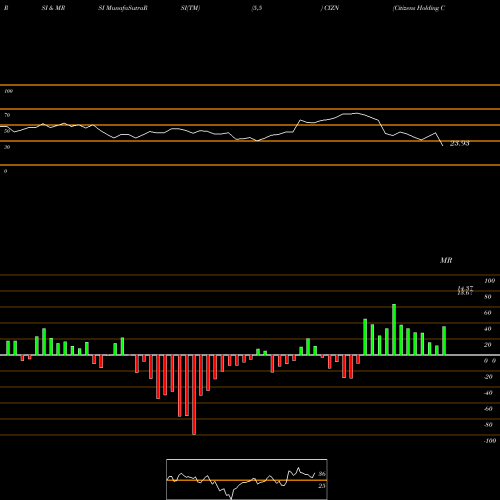This screenshot has width=500, height=500.
Task: Click the last green bar in MR histogram
Action: 444,340
